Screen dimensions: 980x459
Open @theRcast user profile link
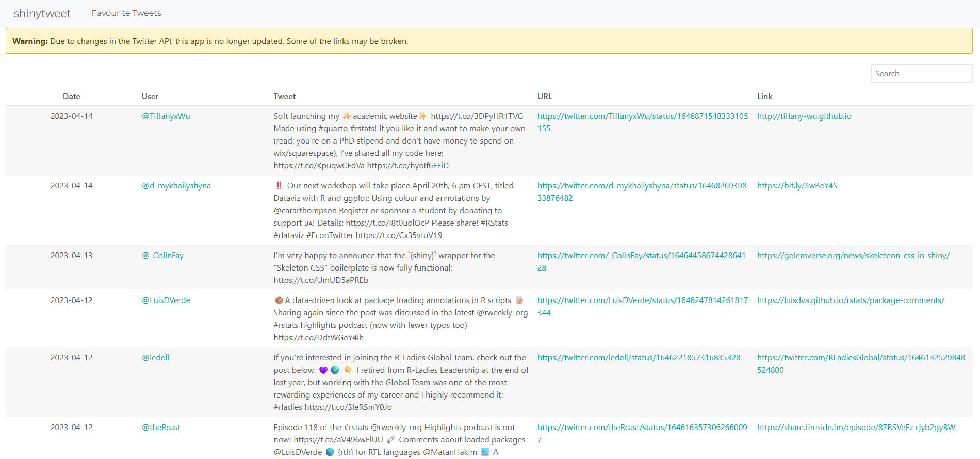(x=161, y=428)
